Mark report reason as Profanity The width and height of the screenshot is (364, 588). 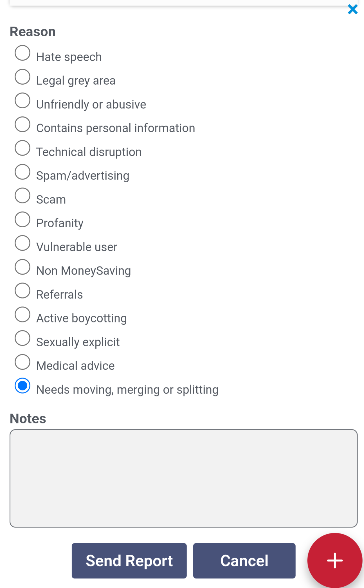[x=23, y=219]
